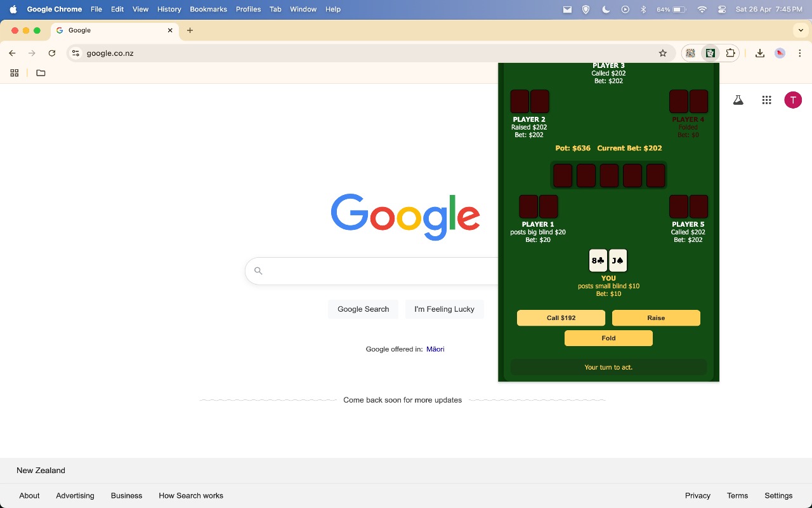This screenshot has width=812, height=508.
Task: Open the Profiles menu
Action: [248, 10]
